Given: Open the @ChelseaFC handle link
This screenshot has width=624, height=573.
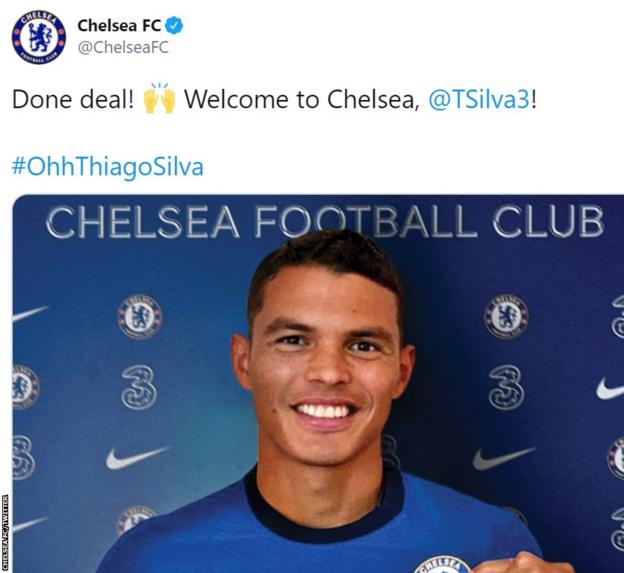Looking at the screenshot, I should [x=123, y=47].
